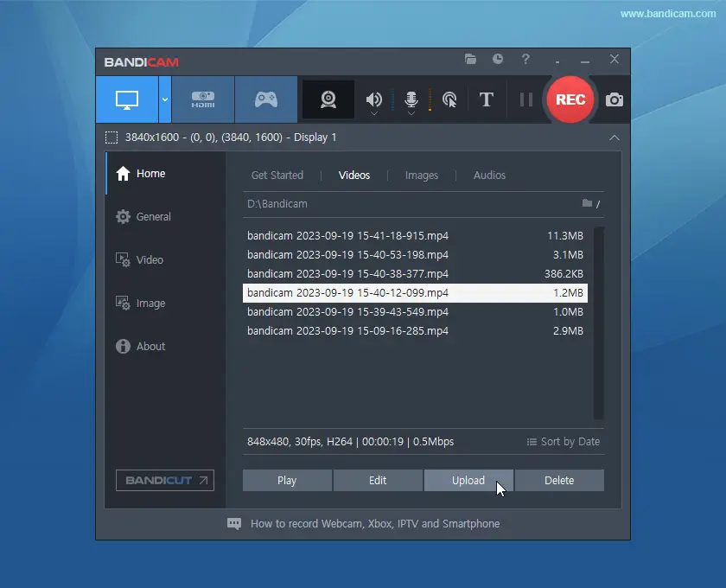The width and height of the screenshot is (726, 588).
Task: Open the text overlay tool
Action: click(x=487, y=99)
